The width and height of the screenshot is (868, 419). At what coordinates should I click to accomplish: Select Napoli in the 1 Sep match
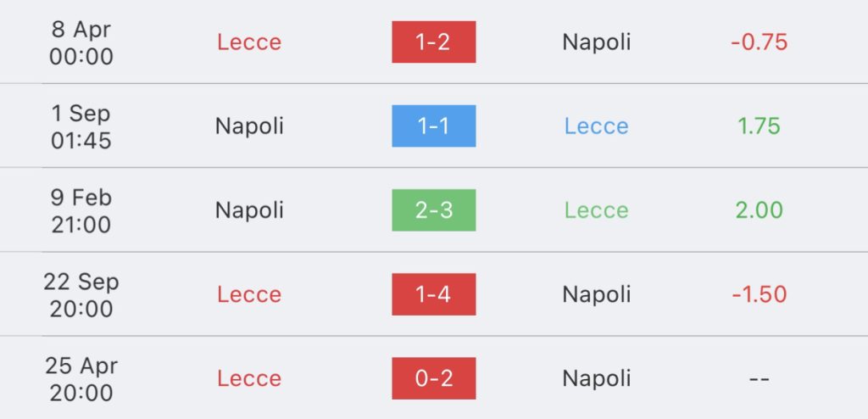click(249, 126)
